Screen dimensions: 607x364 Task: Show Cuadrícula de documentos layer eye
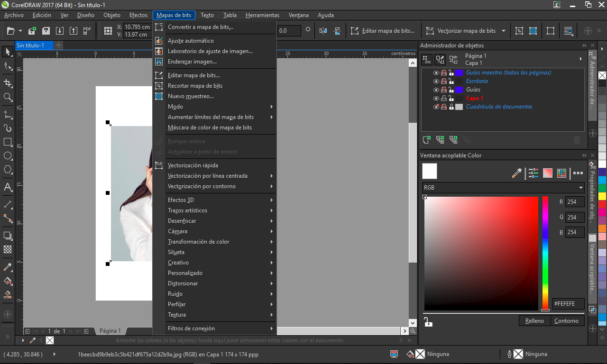(436, 107)
